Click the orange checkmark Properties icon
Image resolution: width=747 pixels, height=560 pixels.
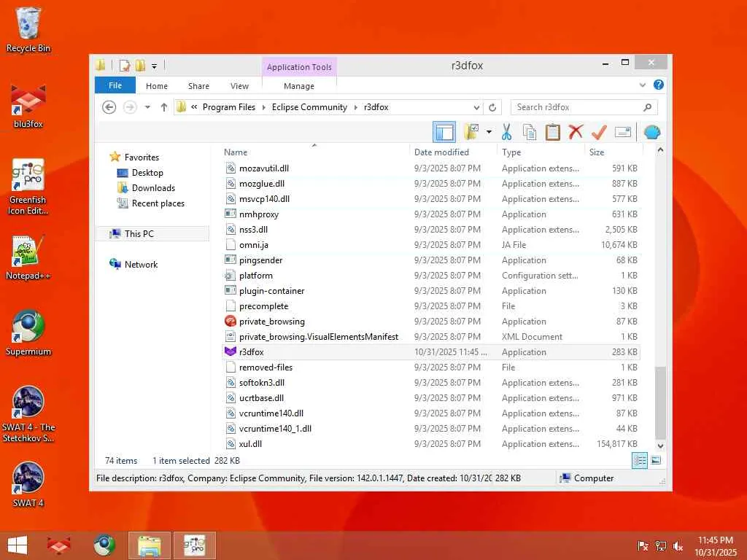pyautogui.click(x=599, y=132)
